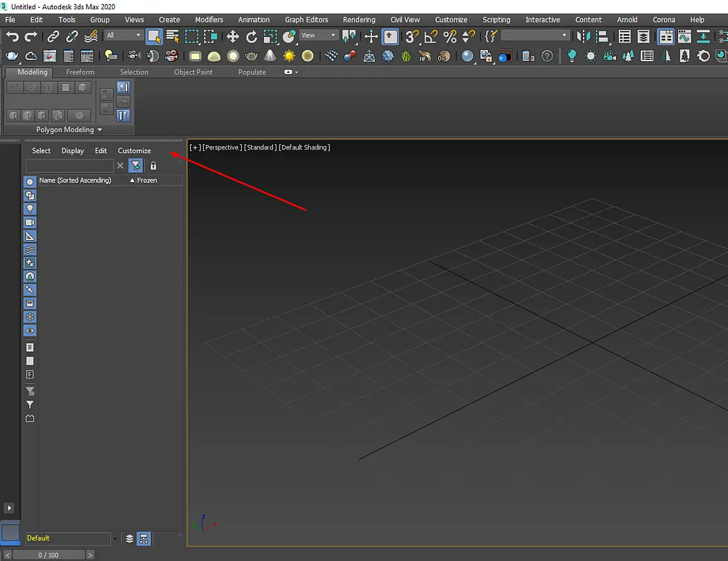Viewport: 728px width, 561px height.
Task: Switch to the Populate ribbon tab
Action: point(252,72)
